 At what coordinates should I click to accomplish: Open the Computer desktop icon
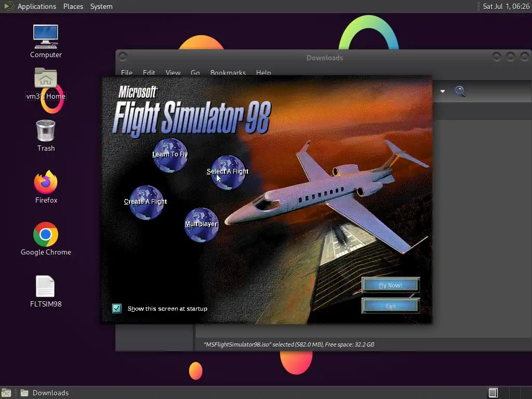(x=46, y=42)
